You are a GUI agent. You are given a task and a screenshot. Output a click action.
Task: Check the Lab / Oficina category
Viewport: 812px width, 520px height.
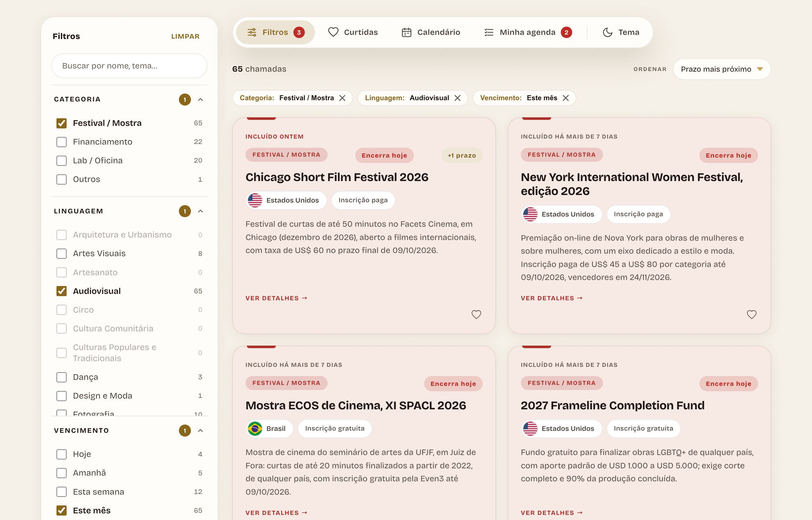62,161
